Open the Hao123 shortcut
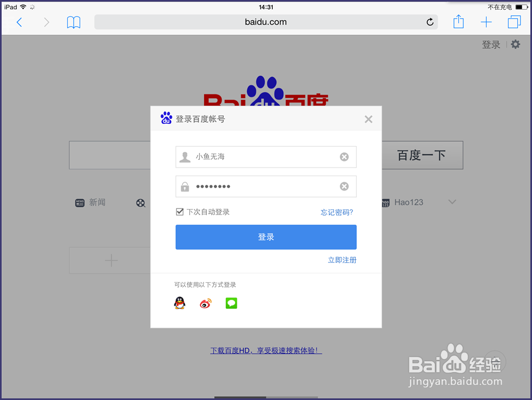Screen dimensions: 532x400 [402, 202]
